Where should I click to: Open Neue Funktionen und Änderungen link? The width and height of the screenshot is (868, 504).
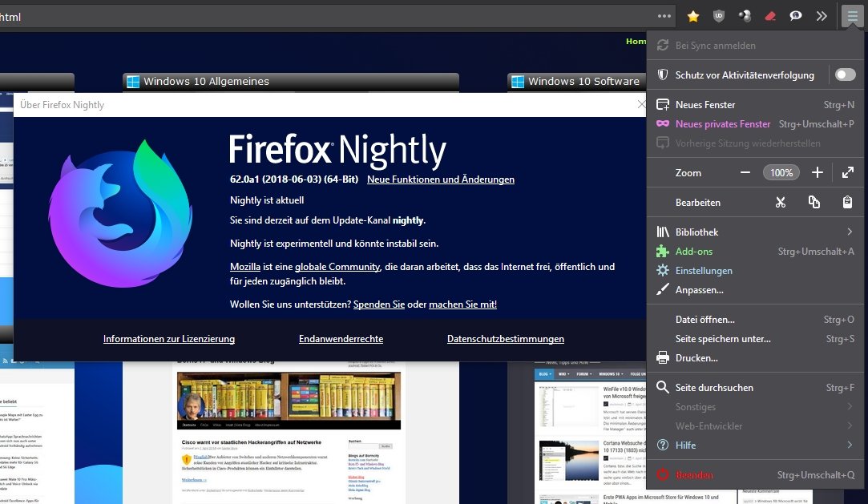click(x=441, y=179)
